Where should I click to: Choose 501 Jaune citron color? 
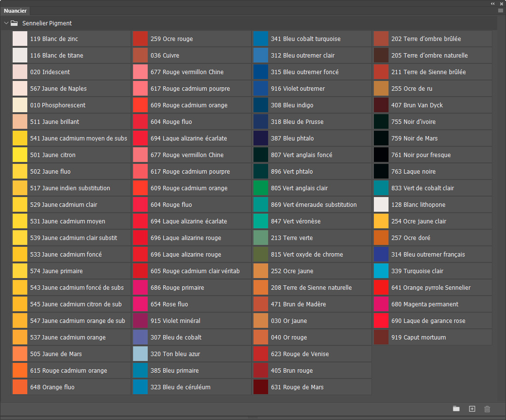[71, 155]
